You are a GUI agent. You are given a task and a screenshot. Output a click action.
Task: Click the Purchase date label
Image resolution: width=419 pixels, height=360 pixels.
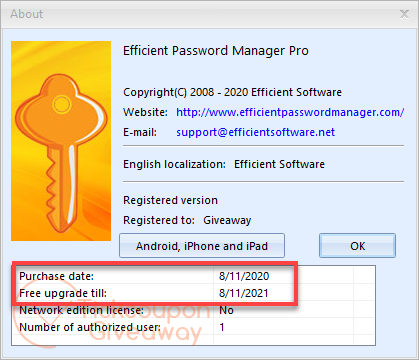[x=57, y=276]
